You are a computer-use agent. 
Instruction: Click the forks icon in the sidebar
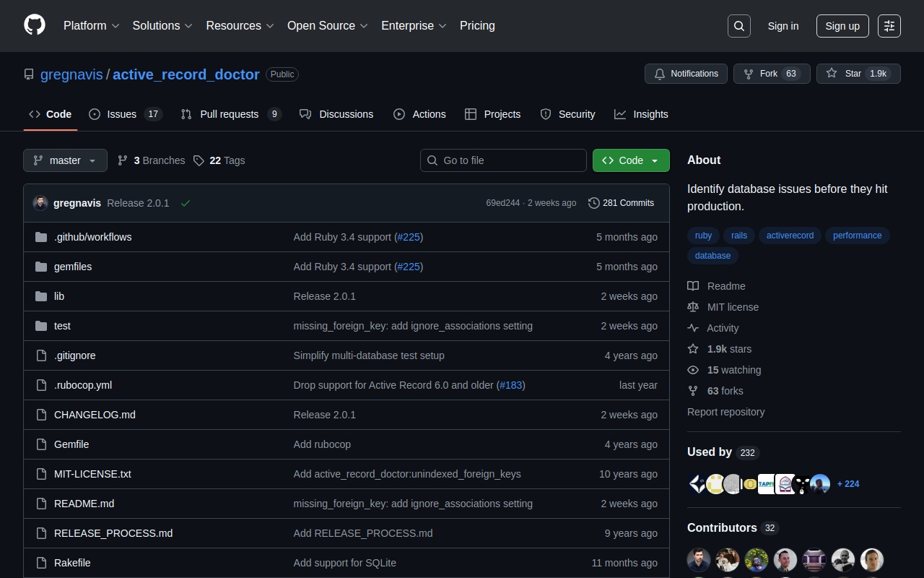[x=693, y=390]
